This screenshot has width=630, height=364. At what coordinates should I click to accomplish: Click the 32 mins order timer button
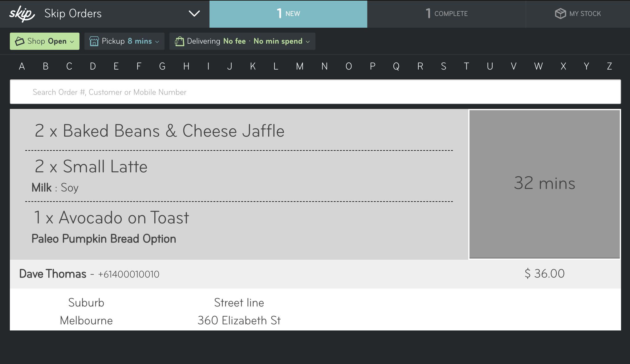pos(545,184)
